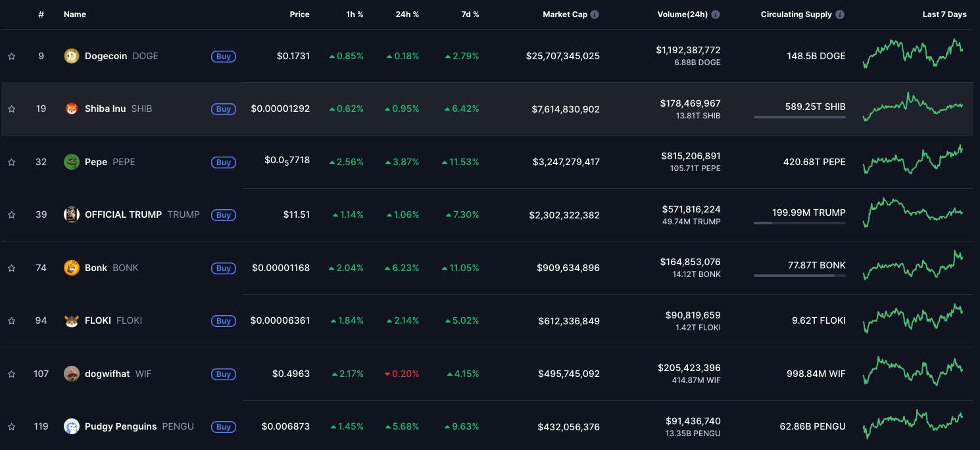
Task: Select the dogwifhat coin logo
Action: click(x=72, y=374)
